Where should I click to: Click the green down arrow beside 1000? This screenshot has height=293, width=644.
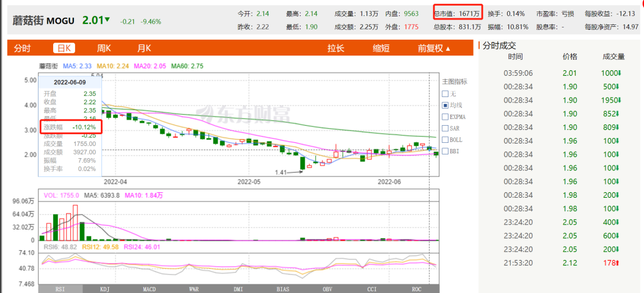coord(620,73)
